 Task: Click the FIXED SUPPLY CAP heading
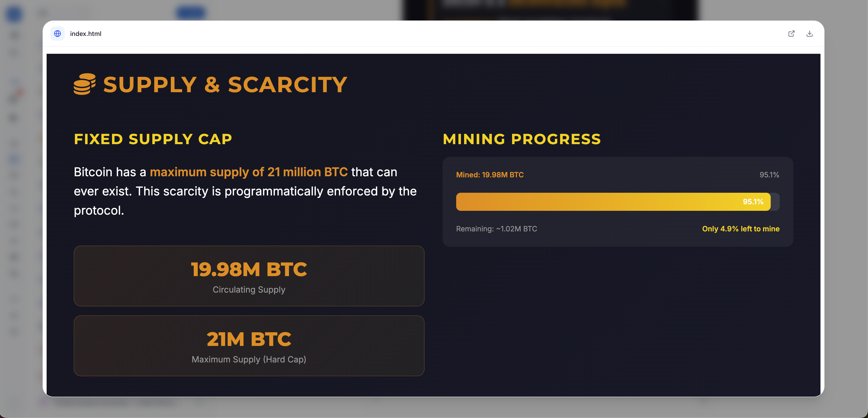pos(153,139)
